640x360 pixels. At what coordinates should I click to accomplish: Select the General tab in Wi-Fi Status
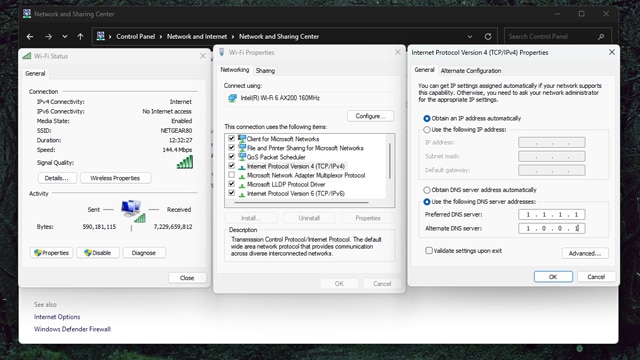[35, 73]
